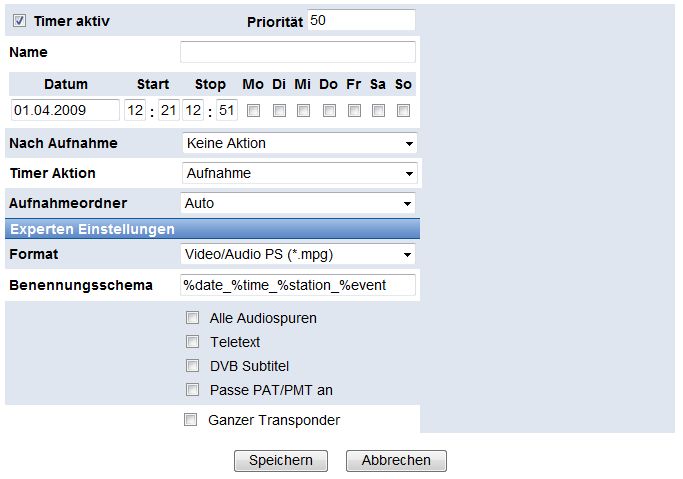Enable Alle Audiospuren option

click(192, 318)
